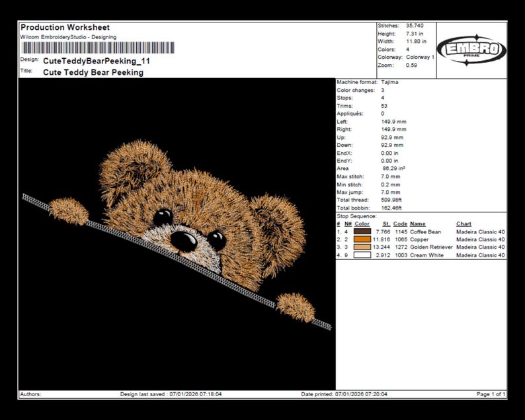Click the 'Page 1 of 1' indicator

491,394
